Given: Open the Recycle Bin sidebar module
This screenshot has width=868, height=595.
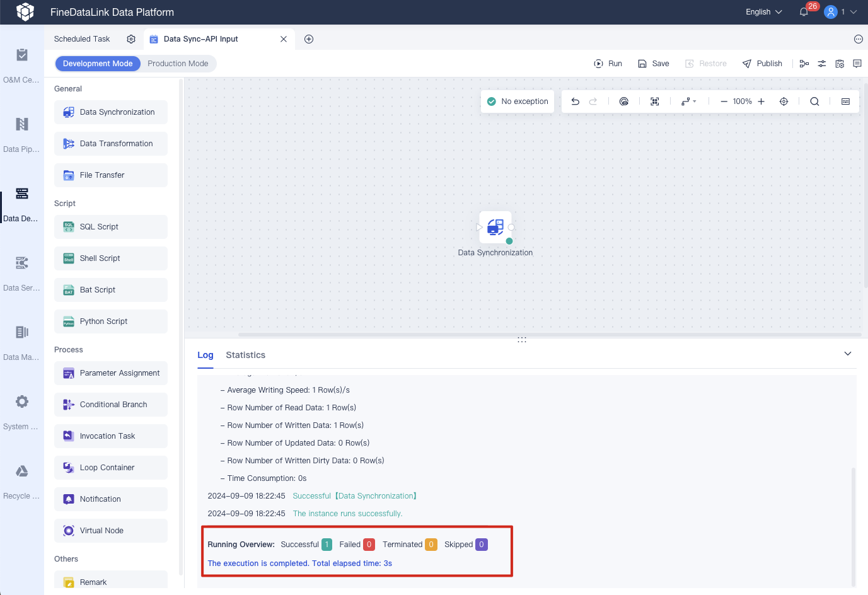Looking at the screenshot, I should [22, 482].
